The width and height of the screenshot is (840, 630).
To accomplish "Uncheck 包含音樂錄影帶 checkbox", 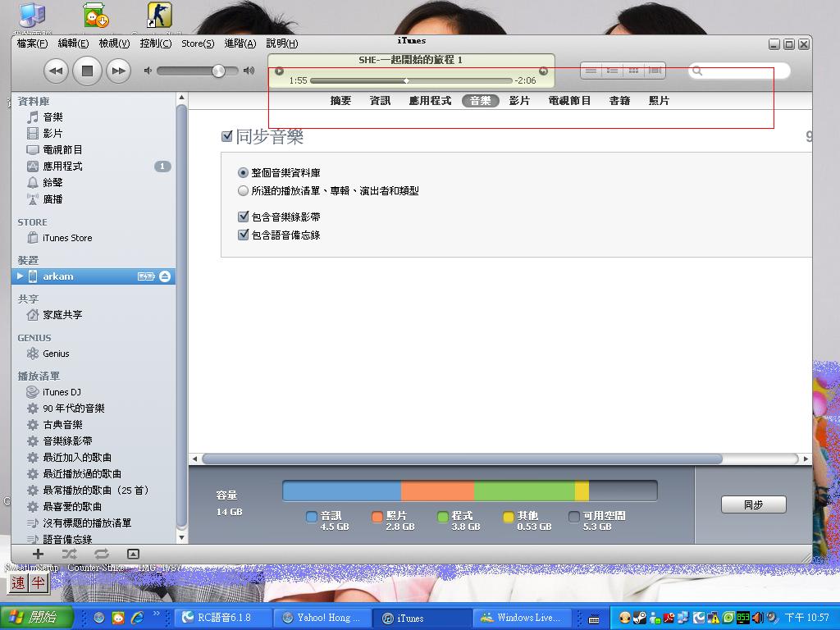I will (243, 217).
